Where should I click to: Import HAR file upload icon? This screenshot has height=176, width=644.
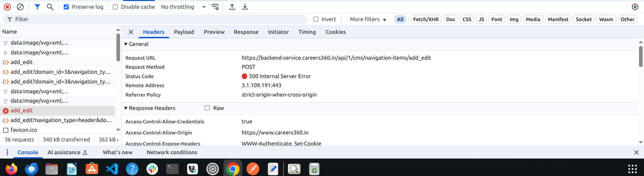click(232, 7)
